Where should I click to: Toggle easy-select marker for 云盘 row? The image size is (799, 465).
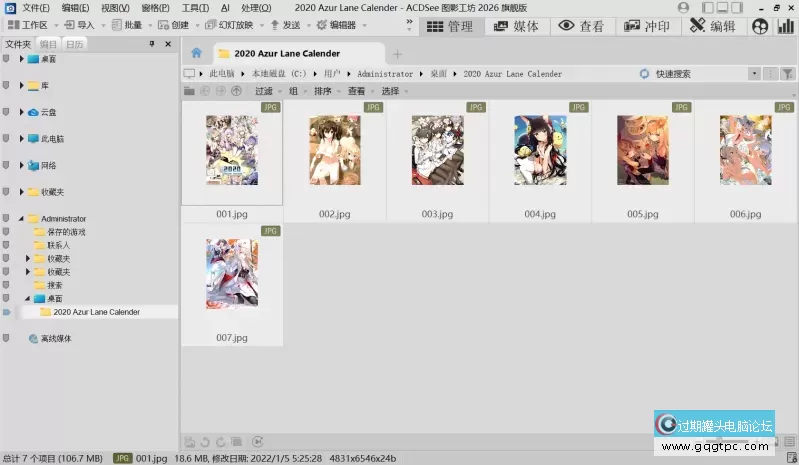[6, 112]
